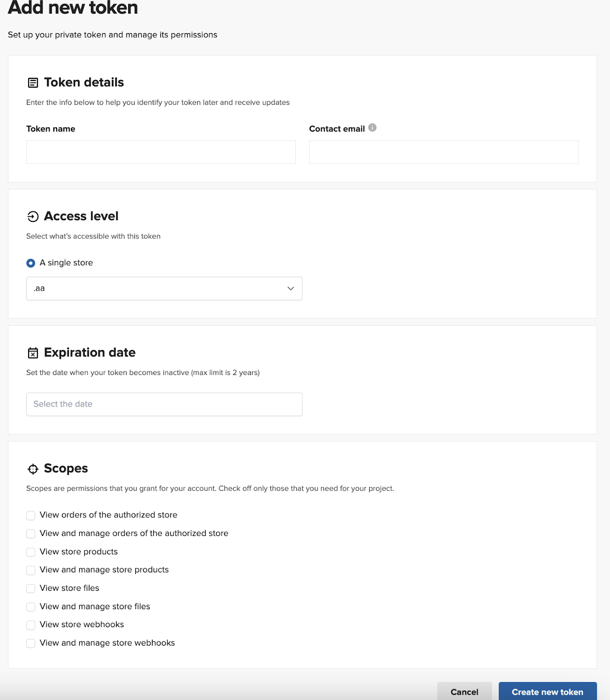The image size is (610, 700).
Task: Check "View and manage orders" scope
Action: [31, 534]
